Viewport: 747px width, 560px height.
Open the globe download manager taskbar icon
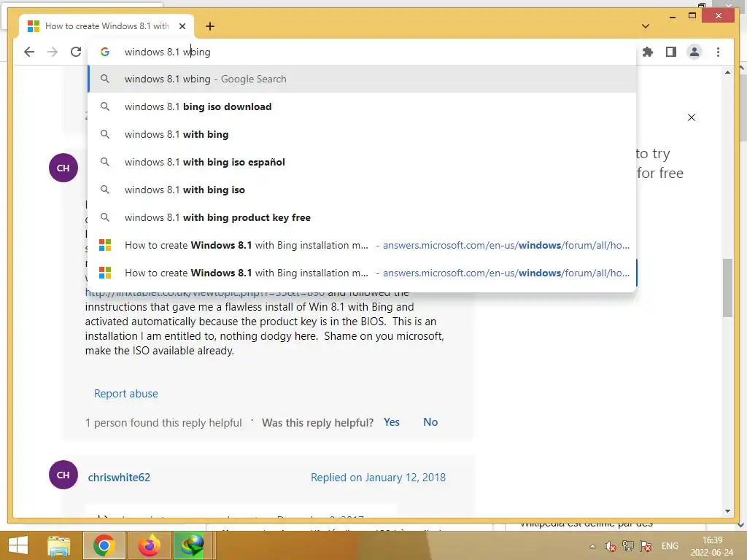(x=193, y=545)
